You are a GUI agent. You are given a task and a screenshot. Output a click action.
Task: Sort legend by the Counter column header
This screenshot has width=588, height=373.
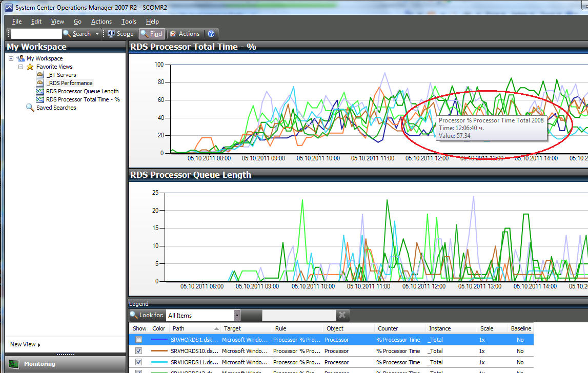pos(400,328)
